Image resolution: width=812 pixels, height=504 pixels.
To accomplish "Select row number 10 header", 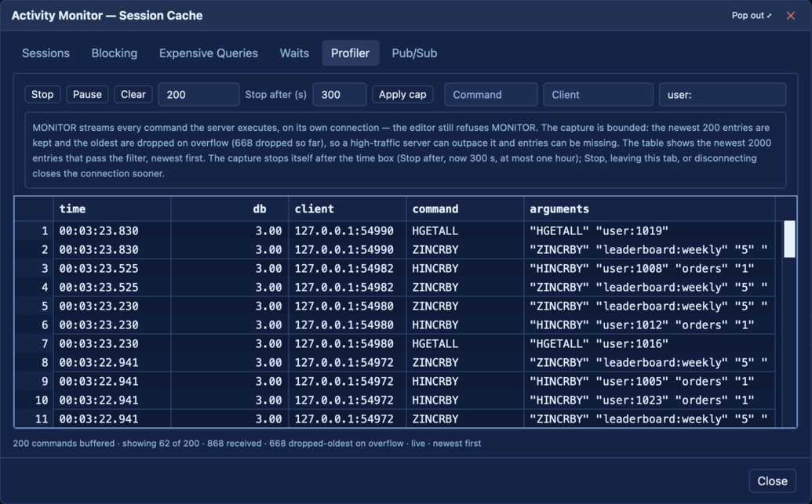I will (35, 400).
